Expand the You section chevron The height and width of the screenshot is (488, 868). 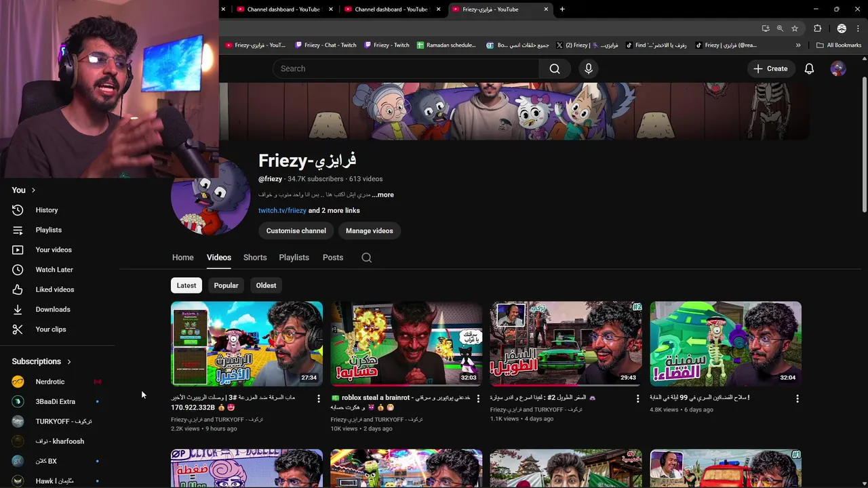click(33, 190)
